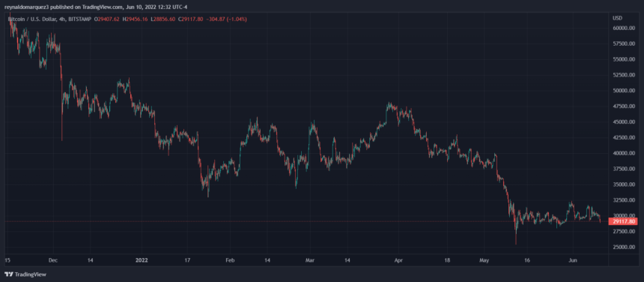Click the USD currency label on axis

(616, 18)
